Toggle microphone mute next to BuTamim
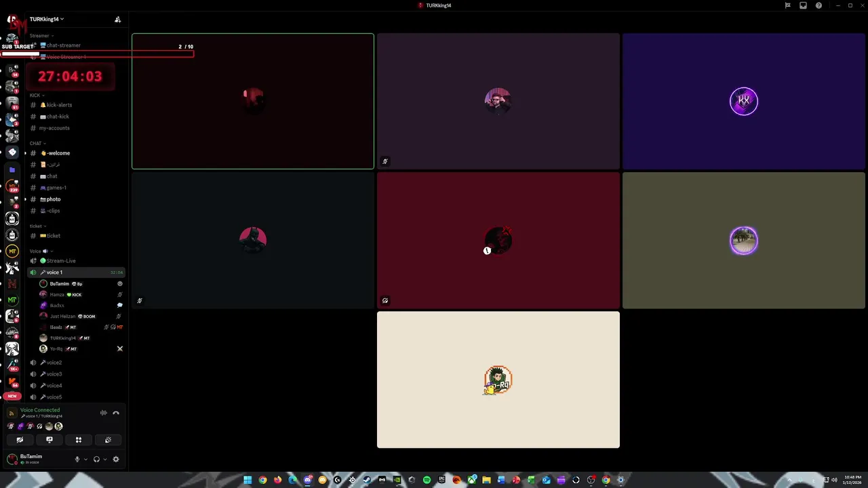Image resolution: width=868 pixels, height=488 pixels. coord(77,459)
